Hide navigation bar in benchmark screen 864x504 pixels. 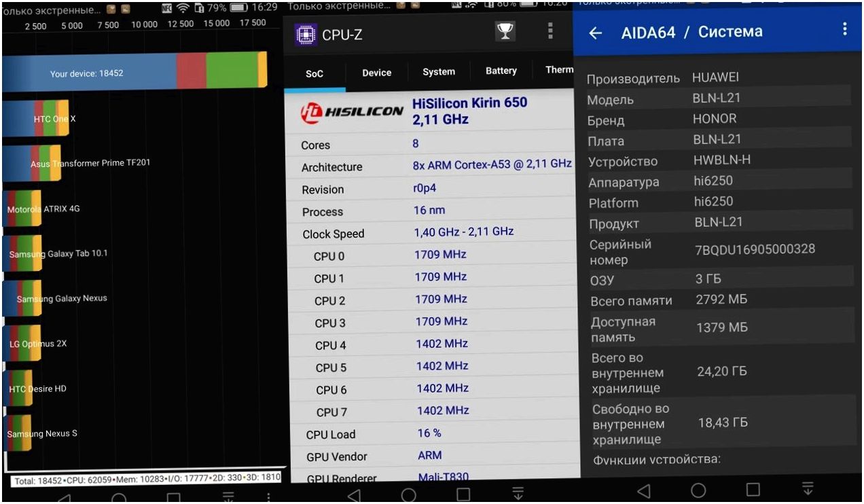click(228, 498)
